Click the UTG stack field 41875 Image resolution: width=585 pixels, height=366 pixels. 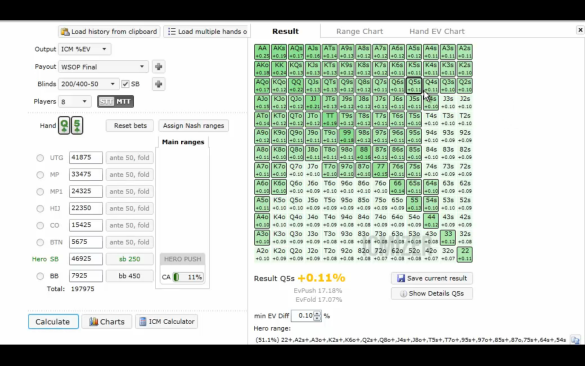point(86,158)
